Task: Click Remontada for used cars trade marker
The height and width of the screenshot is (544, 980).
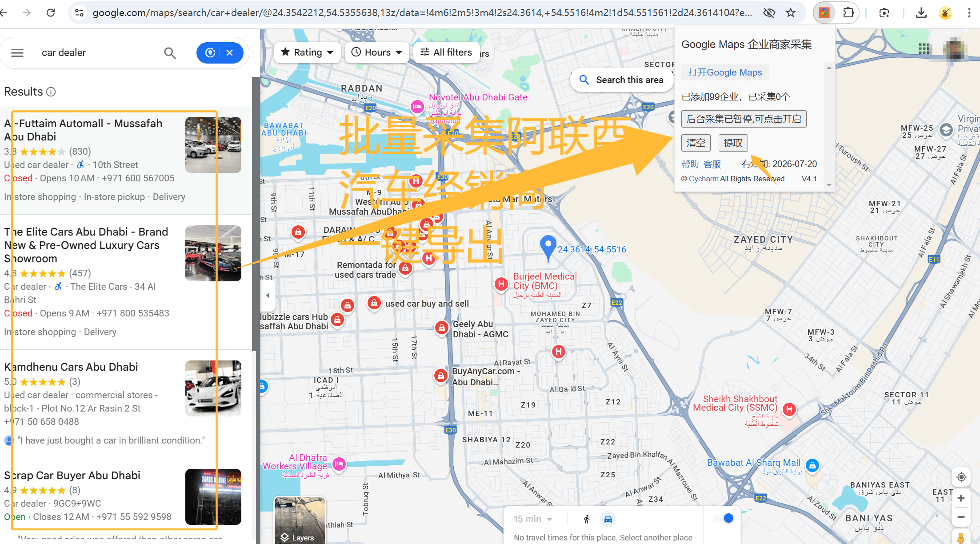Action: coord(405,268)
